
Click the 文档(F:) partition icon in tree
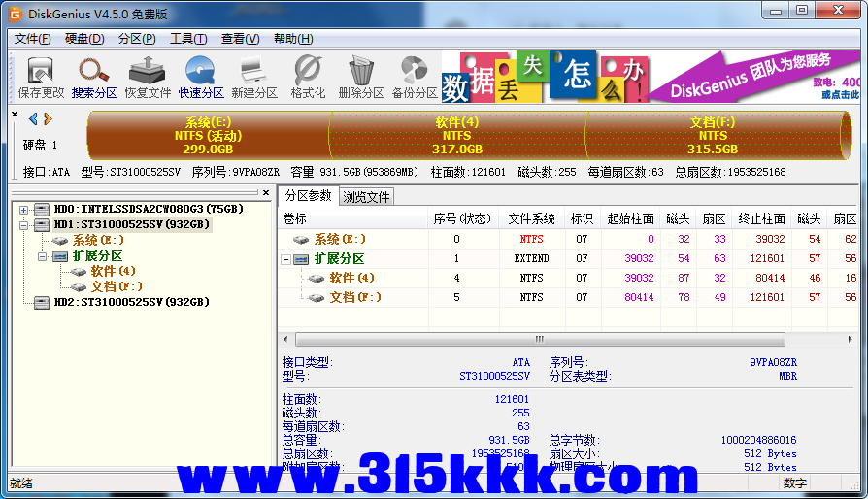(79, 286)
